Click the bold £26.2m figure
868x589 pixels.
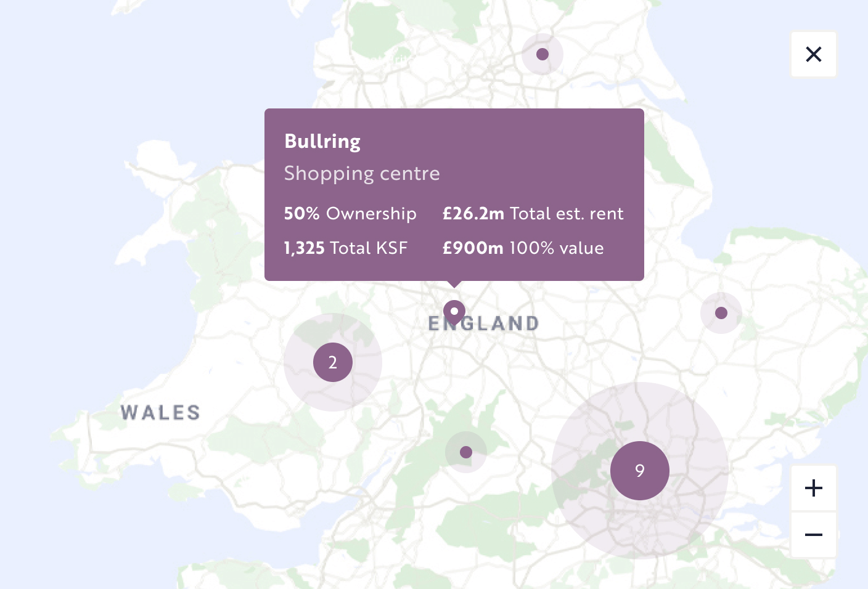(x=473, y=213)
